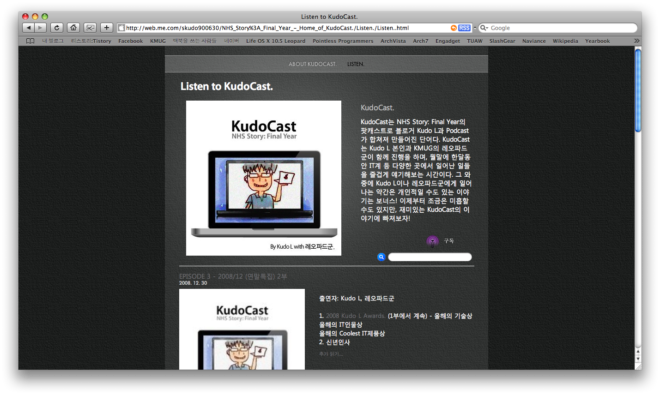
Task: Open the Engadget bookmark
Action: 447,41
